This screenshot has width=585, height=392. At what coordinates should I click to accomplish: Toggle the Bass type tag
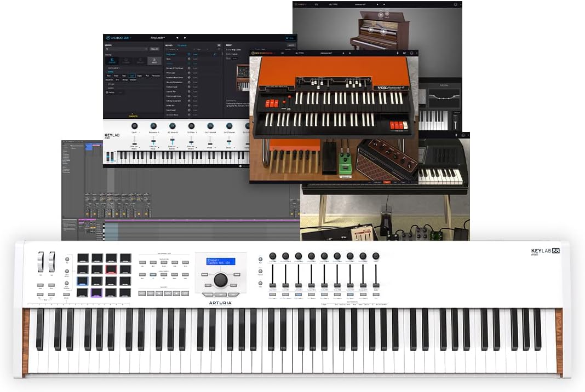coord(108,76)
